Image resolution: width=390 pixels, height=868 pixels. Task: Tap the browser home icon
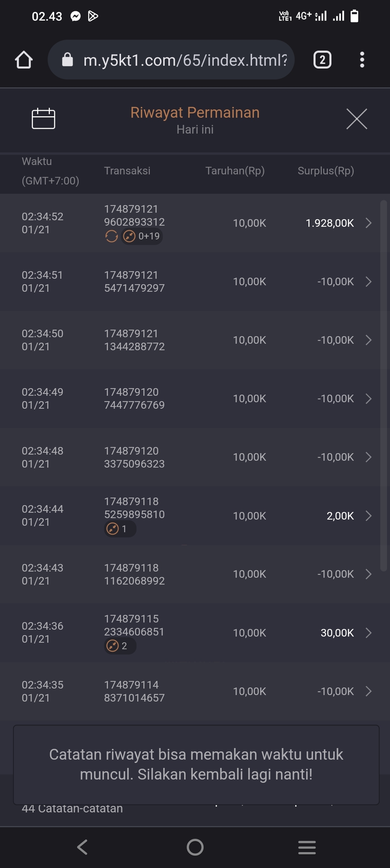click(24, 60)
